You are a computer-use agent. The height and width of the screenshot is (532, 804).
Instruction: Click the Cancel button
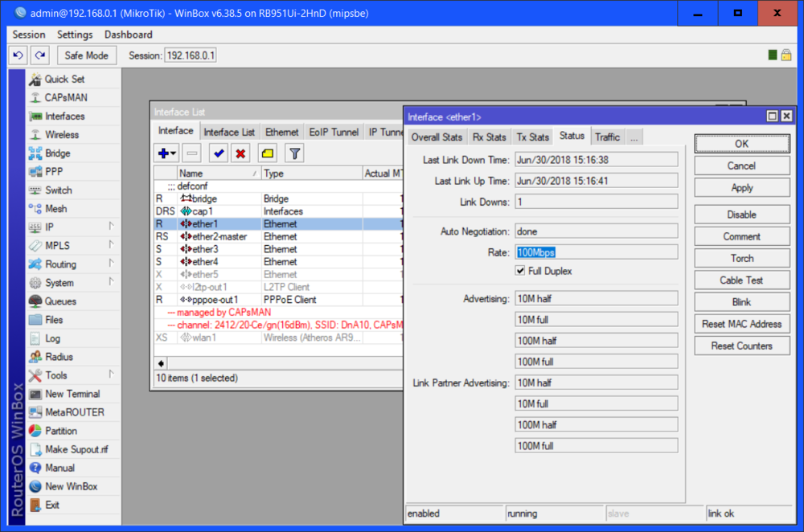[x=742, y=166]
